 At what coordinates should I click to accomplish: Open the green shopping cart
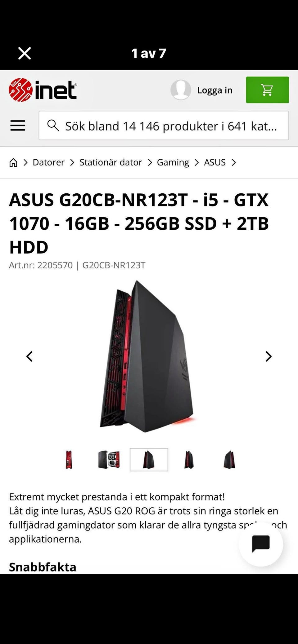267,90
